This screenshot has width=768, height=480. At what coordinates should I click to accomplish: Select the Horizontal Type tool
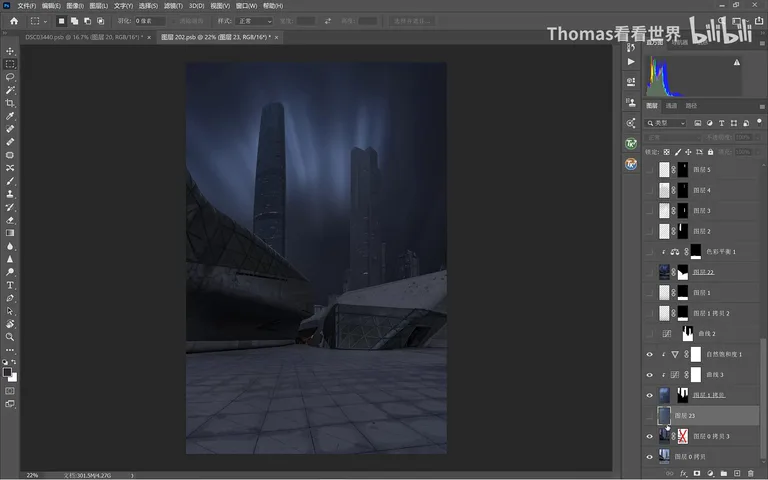10,285
